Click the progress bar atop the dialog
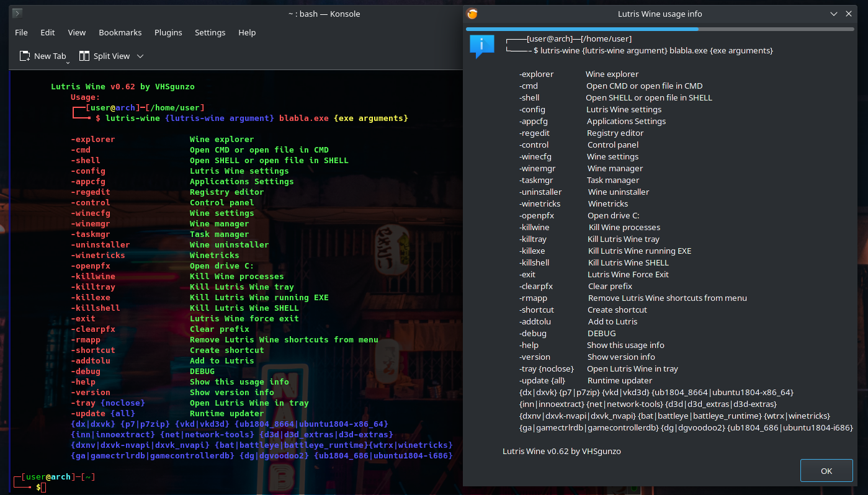The height and width of the screenshot is (495, 868). click(660, 29)
